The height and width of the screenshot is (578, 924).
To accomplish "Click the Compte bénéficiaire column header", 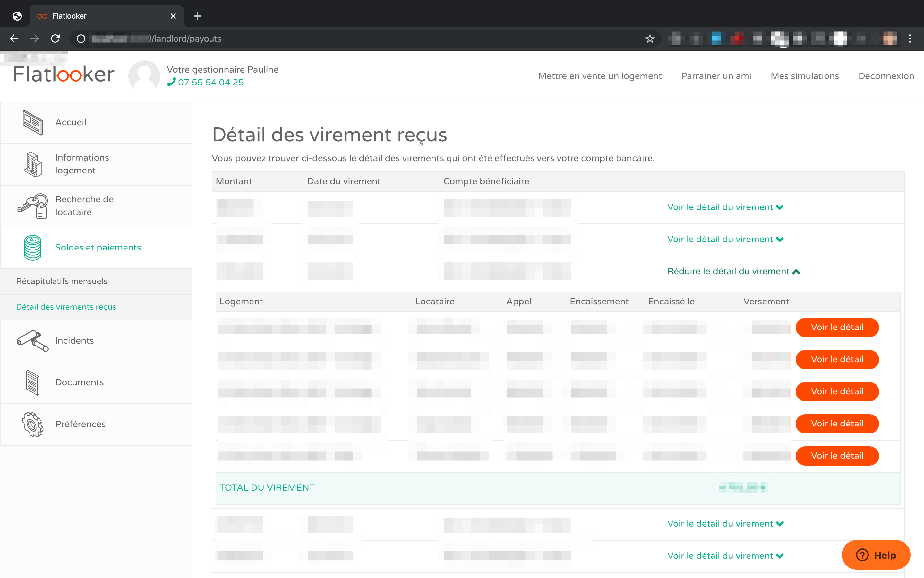I will [486, 181].
